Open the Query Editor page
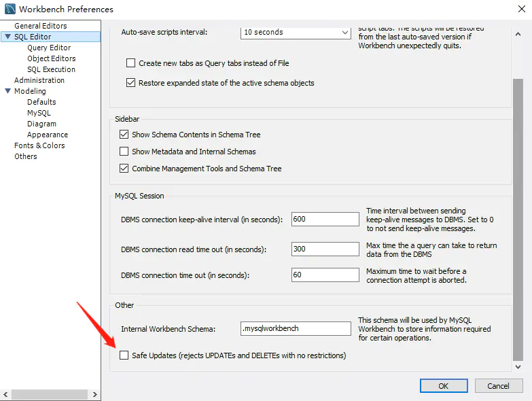532x401 pixels. coord(49,48)
